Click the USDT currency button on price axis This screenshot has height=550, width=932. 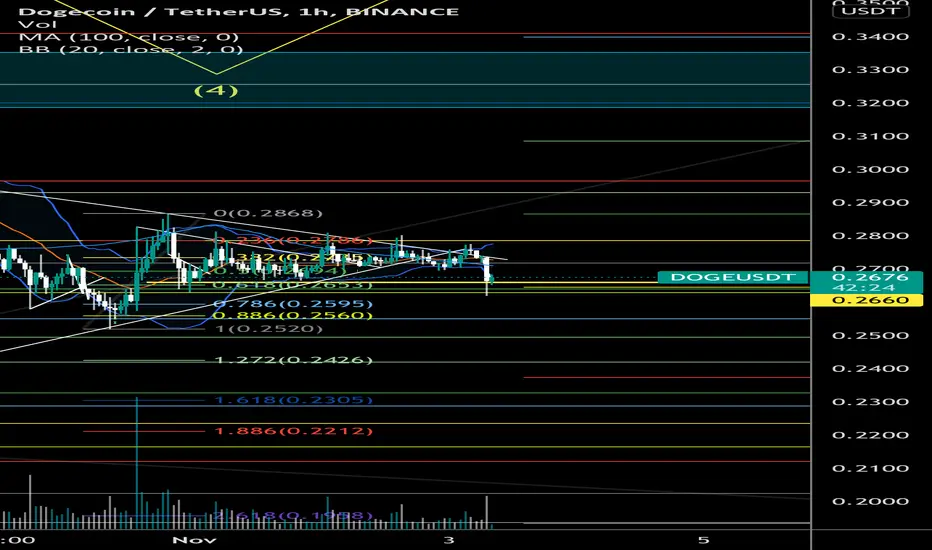[x=871, y=11]
